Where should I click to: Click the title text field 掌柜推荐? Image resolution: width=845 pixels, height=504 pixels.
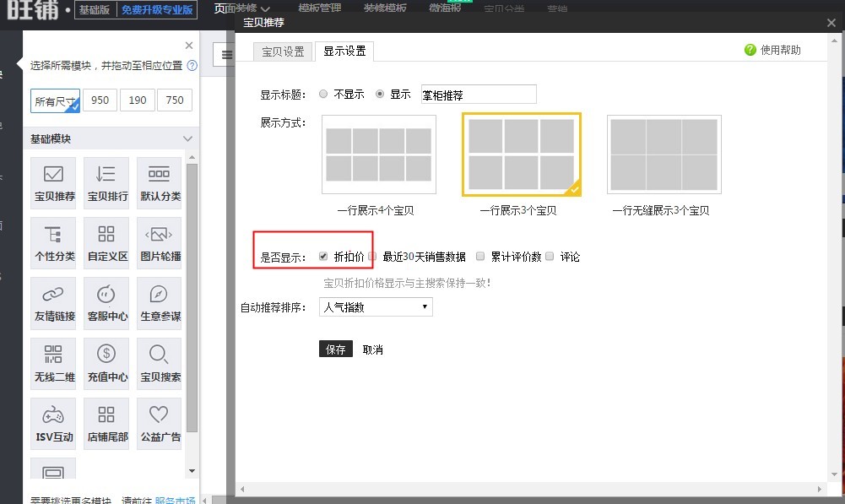[479, 95]
